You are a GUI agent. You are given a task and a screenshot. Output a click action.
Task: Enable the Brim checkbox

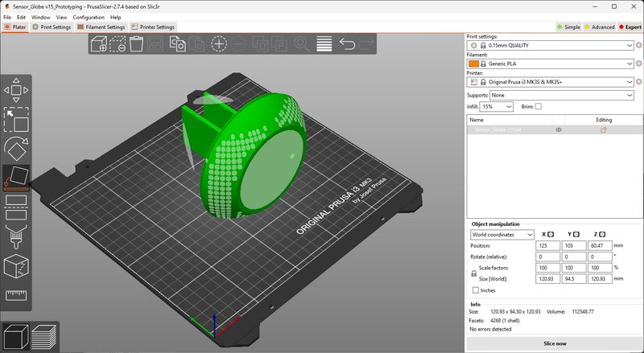pyautogui.click(x=539, y=106)
